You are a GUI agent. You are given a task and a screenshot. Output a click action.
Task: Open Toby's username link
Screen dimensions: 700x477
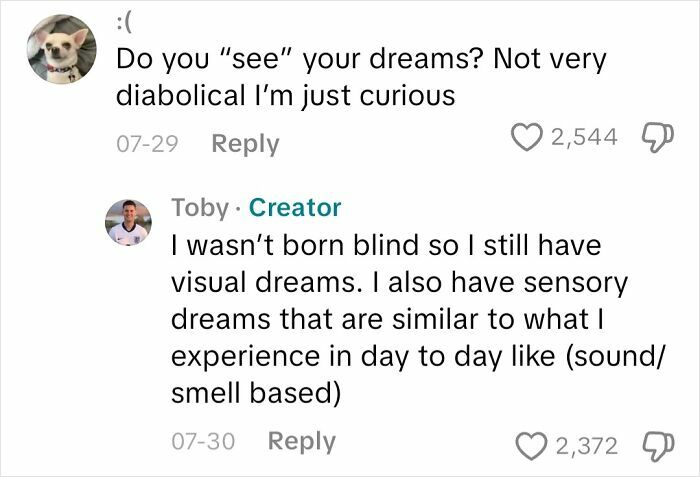pos(200,207)
